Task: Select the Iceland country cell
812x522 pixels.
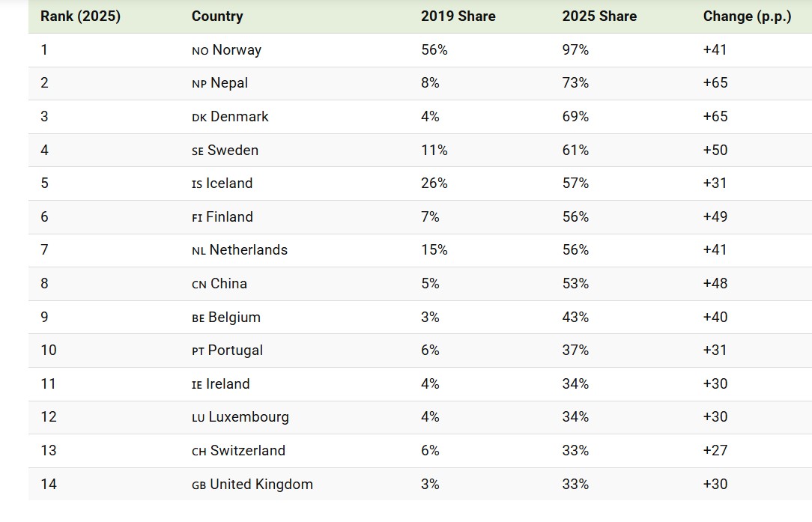Action: 228,183
